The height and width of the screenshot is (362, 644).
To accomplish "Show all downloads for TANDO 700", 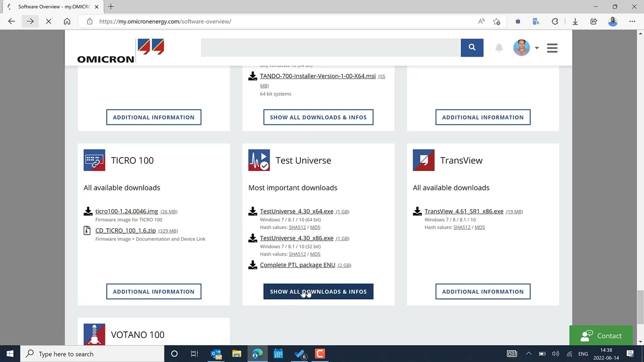I will [318, 117].
